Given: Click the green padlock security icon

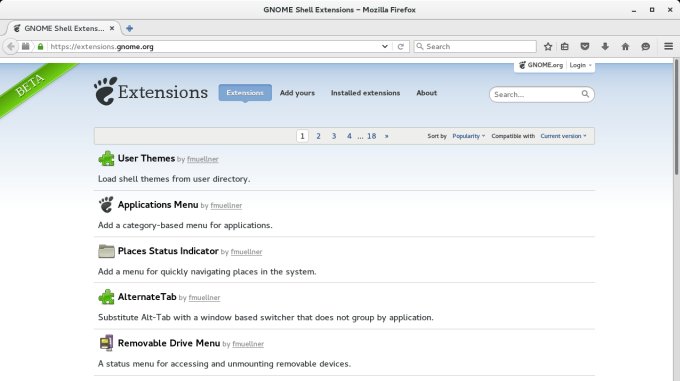Looking at the screenshot, I should (x=40, y=46).
